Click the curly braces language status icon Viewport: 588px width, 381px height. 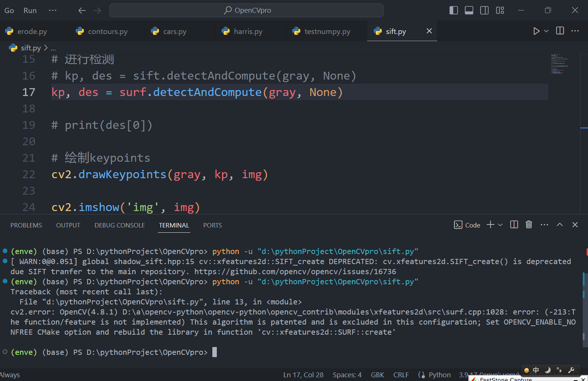coord(421,375)
